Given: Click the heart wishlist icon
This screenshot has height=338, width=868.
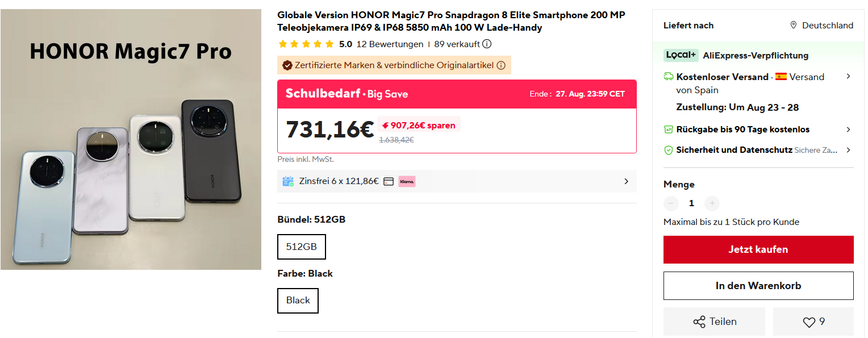Looking at the screenshot, I should point(809,322).
